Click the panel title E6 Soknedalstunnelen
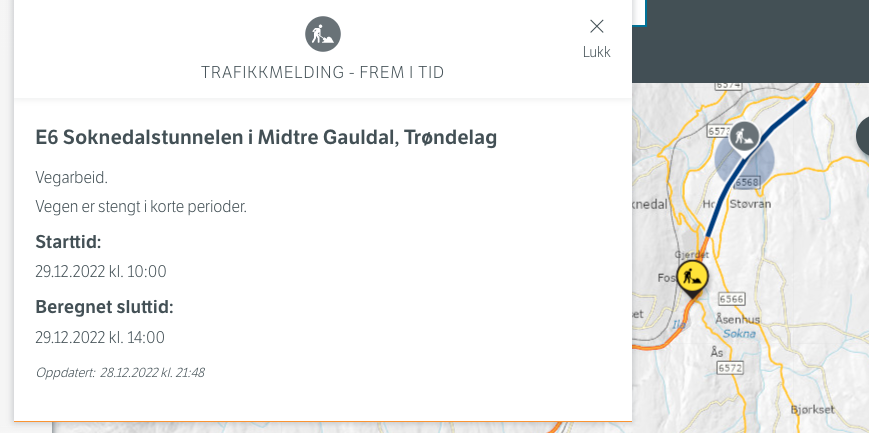 click(266, 138)
